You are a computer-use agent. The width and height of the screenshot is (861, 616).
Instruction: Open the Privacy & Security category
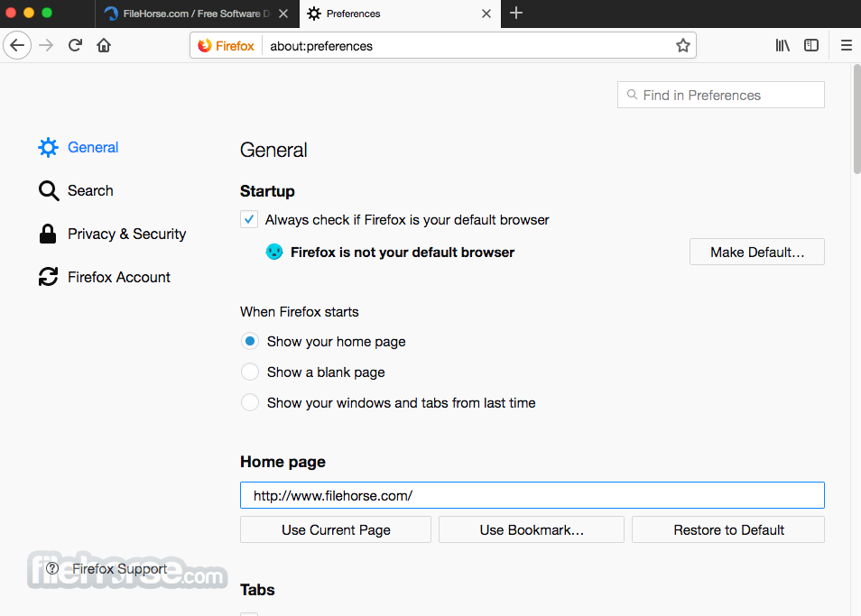coord(113,234)
